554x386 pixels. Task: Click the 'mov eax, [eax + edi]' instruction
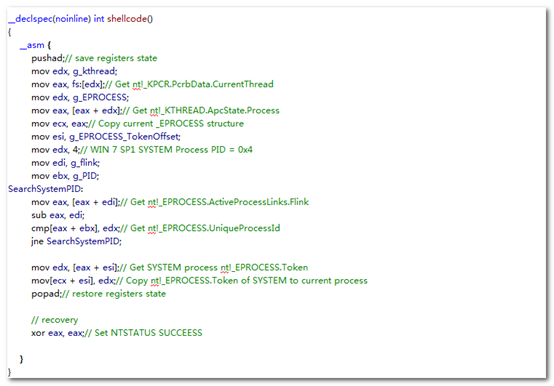75,202
